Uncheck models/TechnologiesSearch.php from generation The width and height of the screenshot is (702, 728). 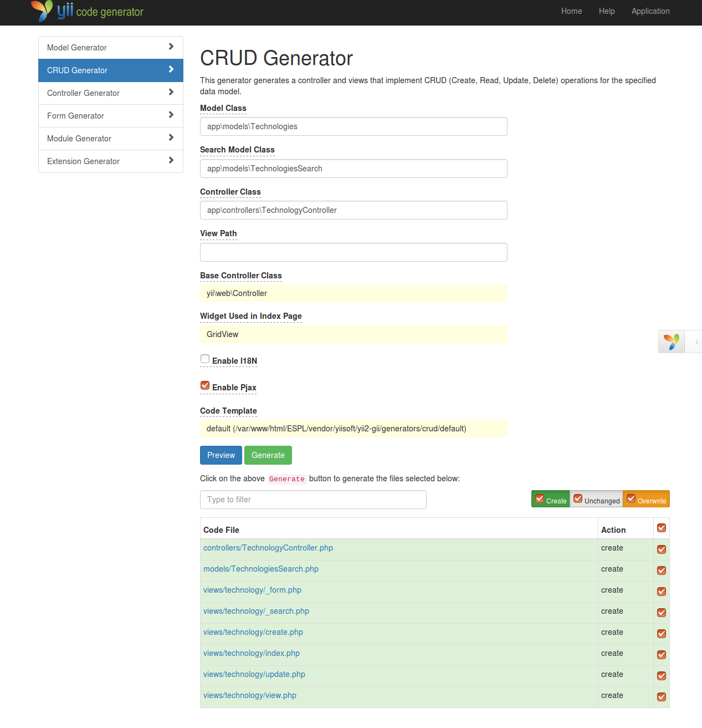point(661,571)
